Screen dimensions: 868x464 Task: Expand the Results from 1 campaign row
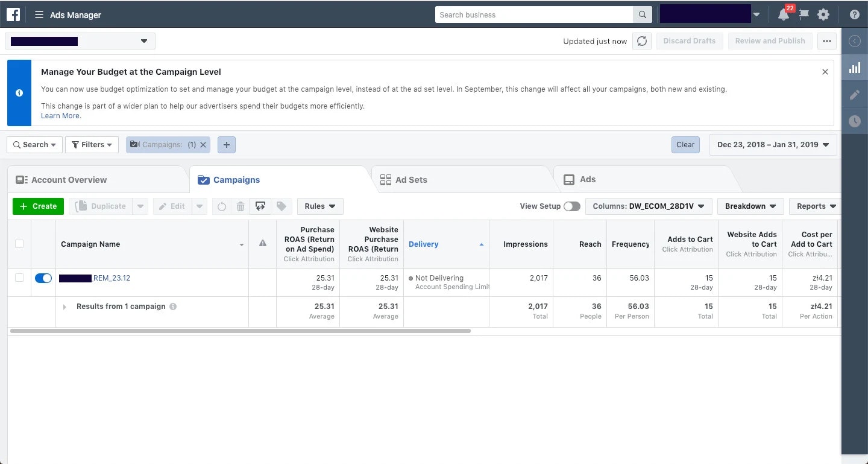(65, 307)
